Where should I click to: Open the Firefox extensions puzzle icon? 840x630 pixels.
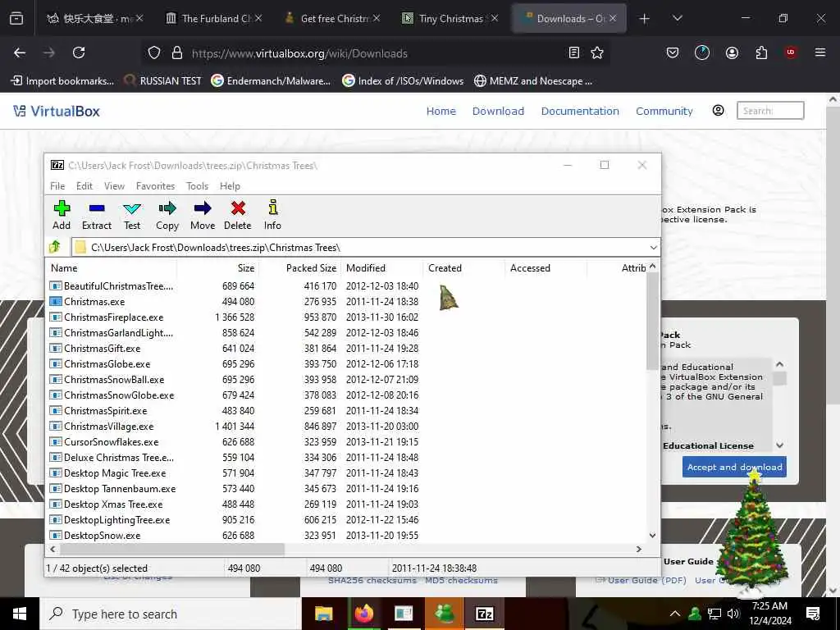pos(761,52)
